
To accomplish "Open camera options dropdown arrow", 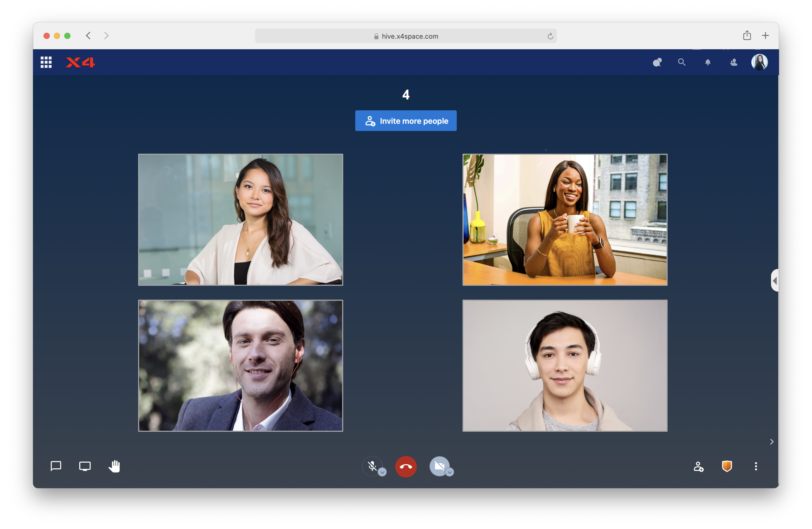I will click(x=450, y=472).
